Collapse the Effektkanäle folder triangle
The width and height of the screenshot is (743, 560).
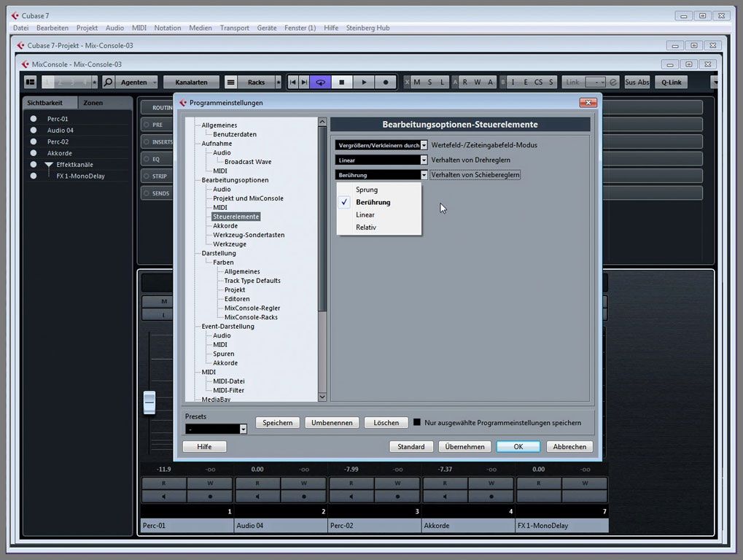(49, 165)
